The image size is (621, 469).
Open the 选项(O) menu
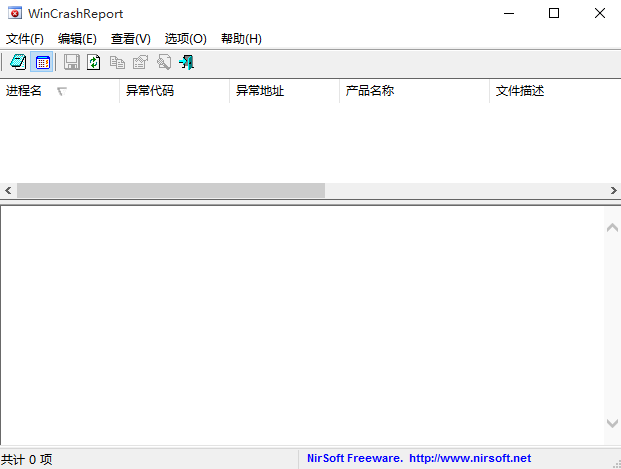(186, 39)
